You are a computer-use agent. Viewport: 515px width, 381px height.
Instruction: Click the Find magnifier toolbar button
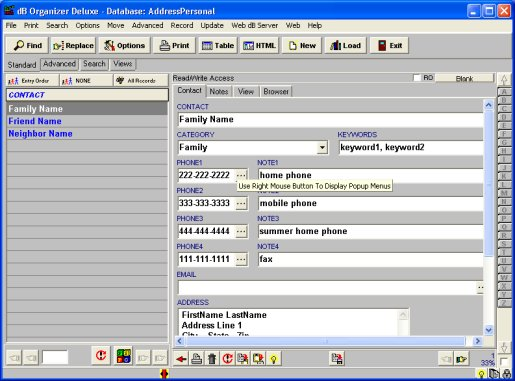click(x=27, y=45)
